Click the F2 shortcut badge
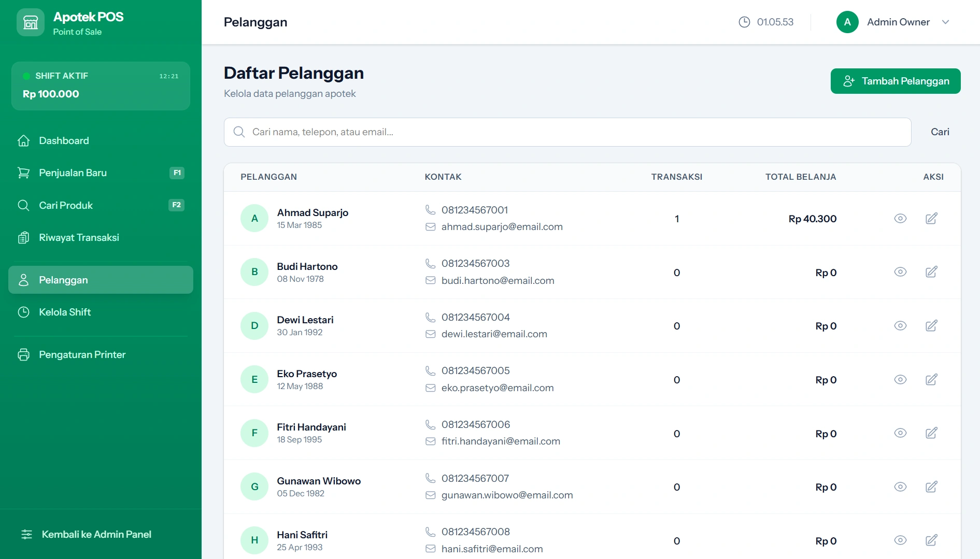 coord(176,205)
